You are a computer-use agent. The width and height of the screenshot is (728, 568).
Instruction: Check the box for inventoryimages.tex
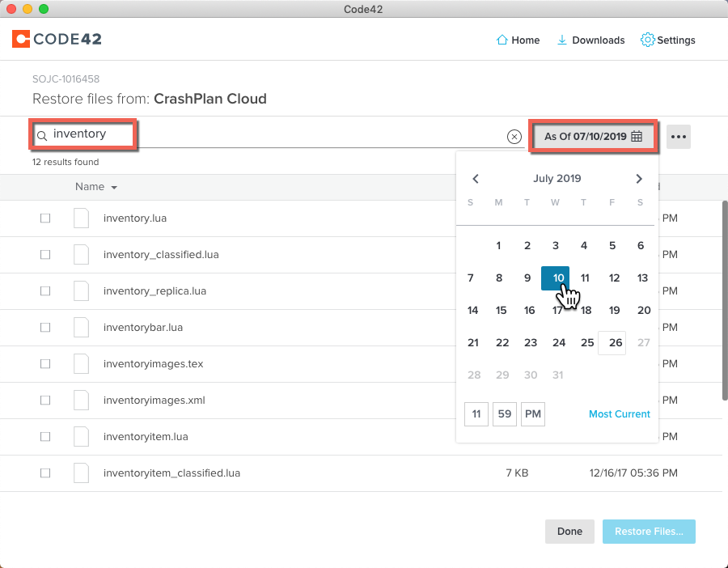pyautogui.click(x=45, y=363)
